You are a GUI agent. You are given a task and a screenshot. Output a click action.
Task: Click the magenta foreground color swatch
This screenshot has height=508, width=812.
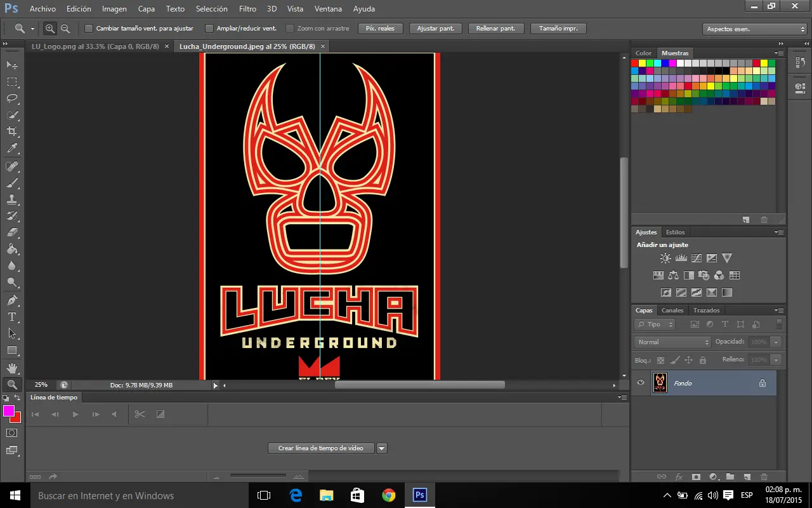pyautogui.click(x=9, y=411)
